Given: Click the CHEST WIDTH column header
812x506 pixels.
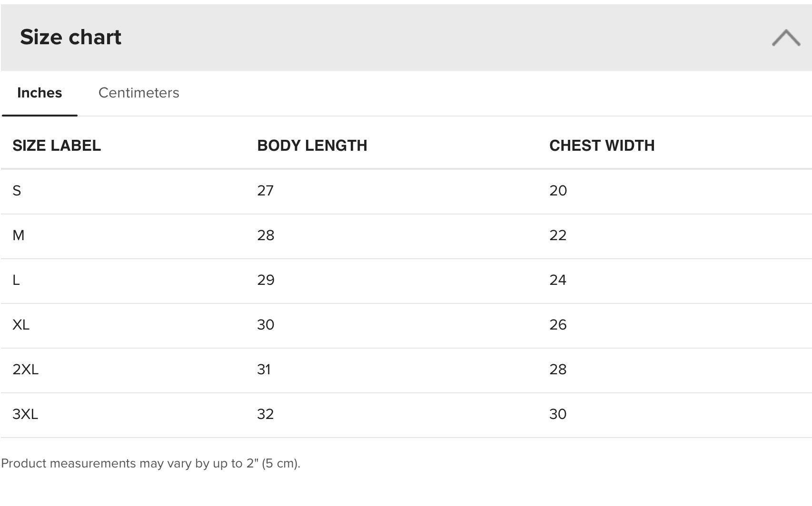Looking at the screenshot, I should coord(602,146).
